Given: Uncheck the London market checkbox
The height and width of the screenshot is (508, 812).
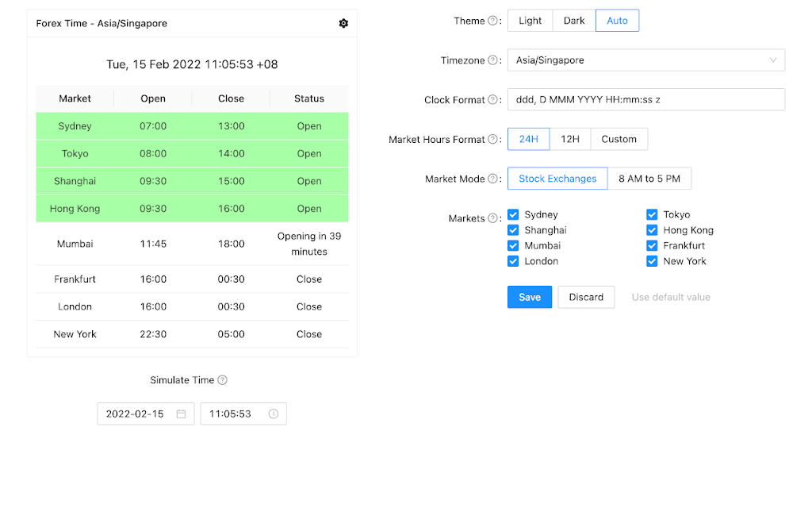Looking at the screenshot, I should click(513, 261).
